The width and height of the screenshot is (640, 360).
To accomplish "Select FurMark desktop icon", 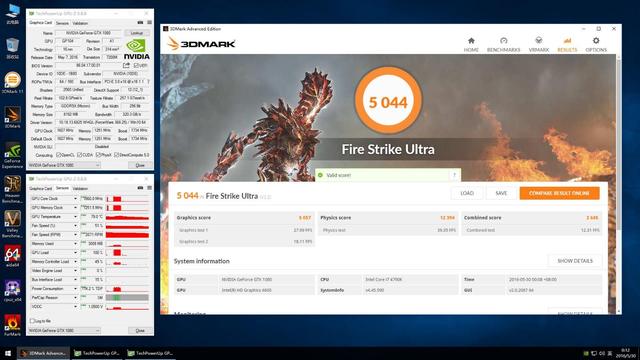I will (x=13, y=325).
